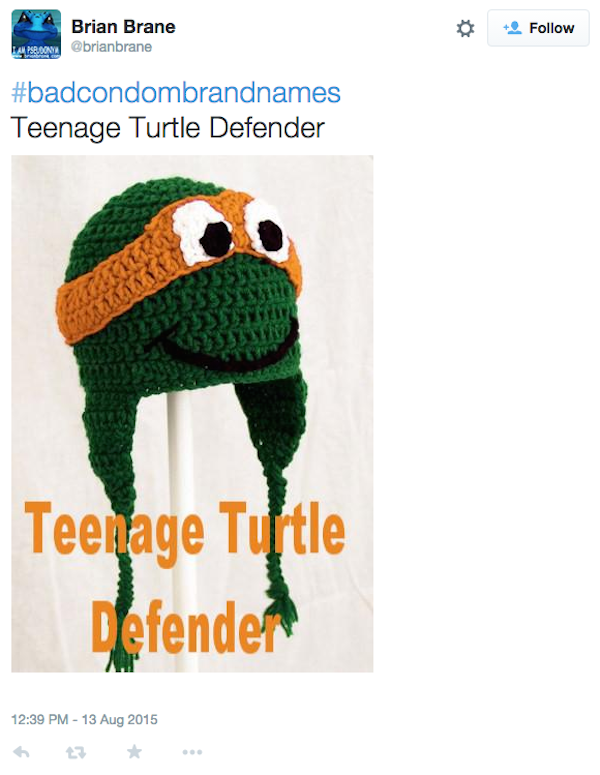The image size is (600, 775).
Task: Click the add-person icon in Follow button
Action: (x=513, y=28)
